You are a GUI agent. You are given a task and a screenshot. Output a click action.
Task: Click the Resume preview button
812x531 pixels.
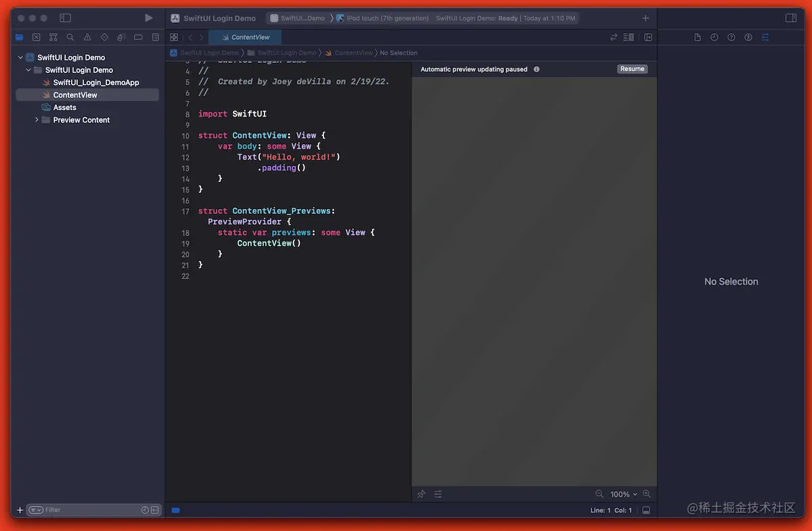point(632,69)
